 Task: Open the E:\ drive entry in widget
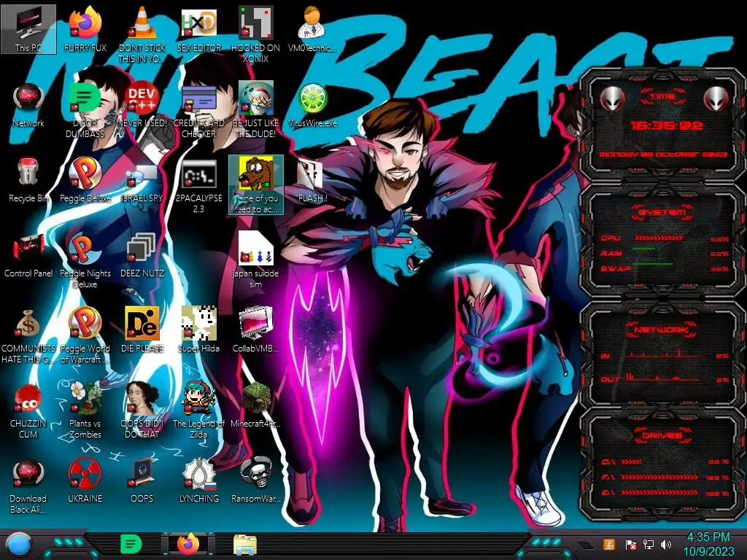pyautogui.click(x=665, y=493)
